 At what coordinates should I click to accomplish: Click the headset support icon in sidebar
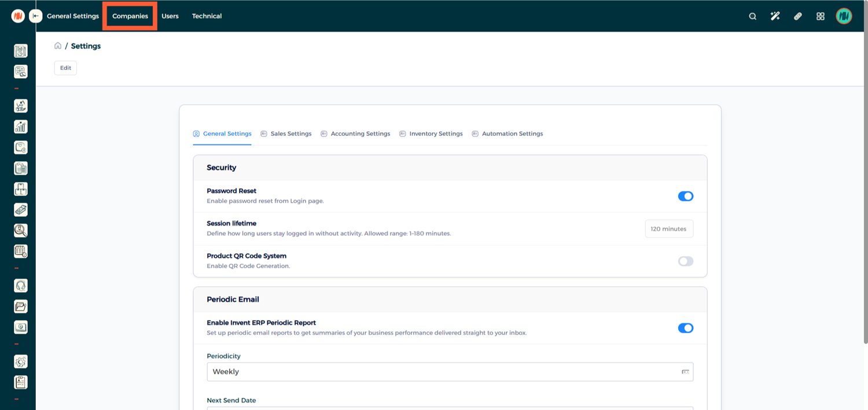point(21,286)
